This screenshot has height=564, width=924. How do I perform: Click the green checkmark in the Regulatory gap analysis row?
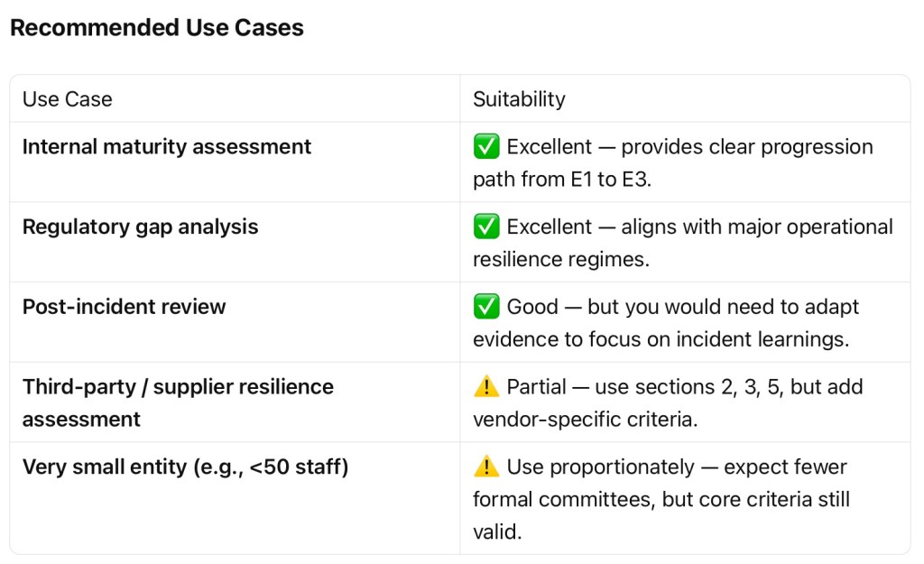486,227
